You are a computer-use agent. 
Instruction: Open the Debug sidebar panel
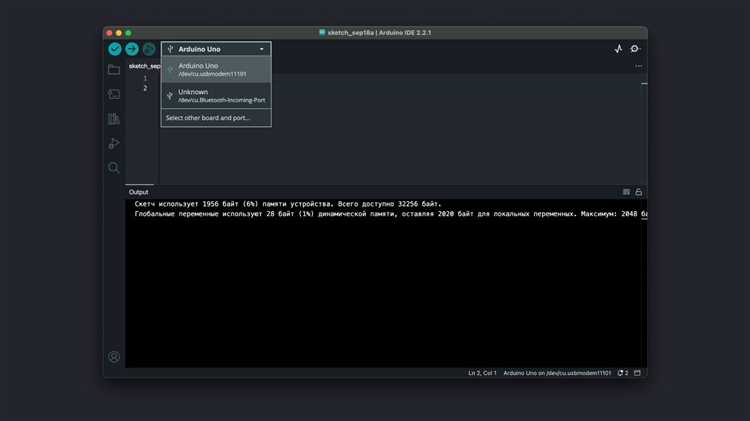pos(114,143)
